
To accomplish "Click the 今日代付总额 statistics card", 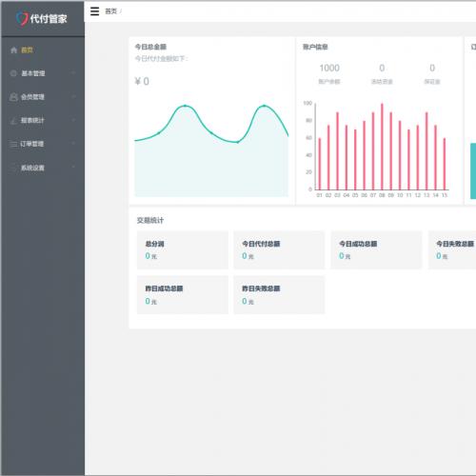I will pyautogui.click(x=279, y=250).
